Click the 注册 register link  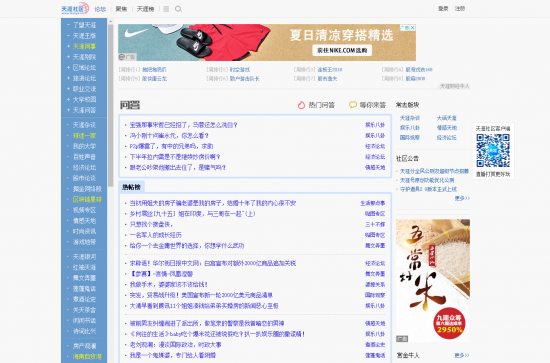460,8
